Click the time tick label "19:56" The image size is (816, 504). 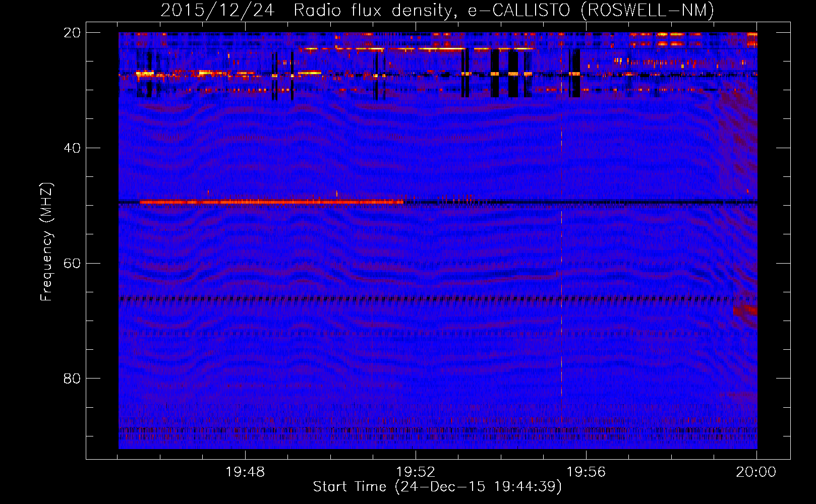[586, 472]
